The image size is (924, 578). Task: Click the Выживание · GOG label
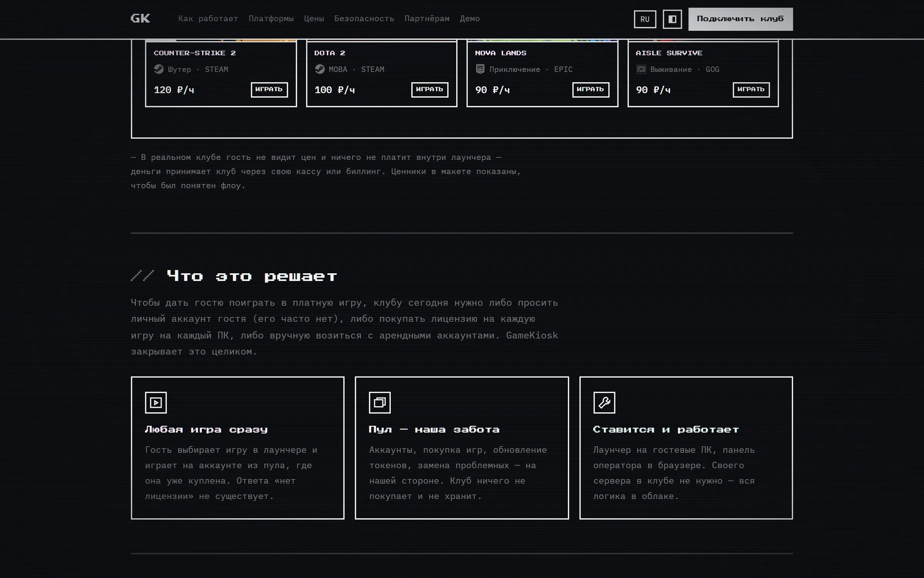685,69
